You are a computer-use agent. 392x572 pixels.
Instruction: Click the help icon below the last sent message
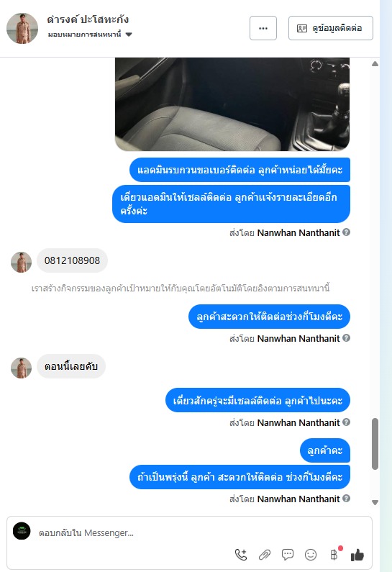click(346, 498)
